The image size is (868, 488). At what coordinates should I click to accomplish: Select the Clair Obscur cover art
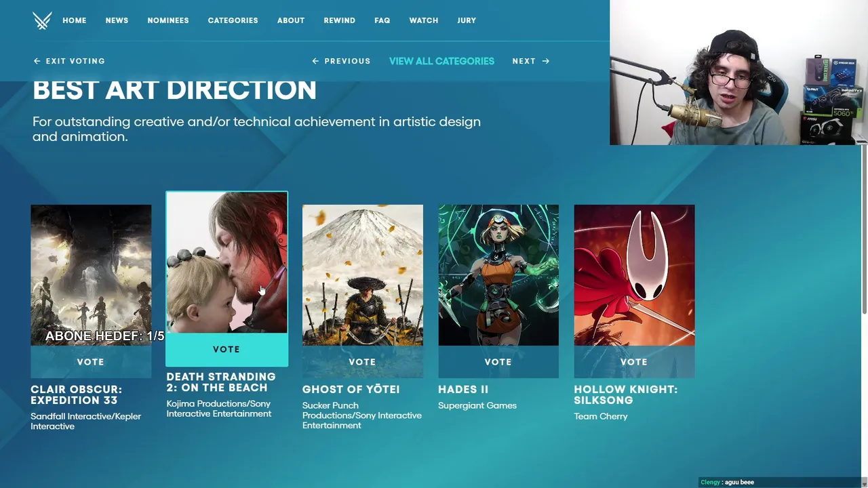(91, 275)
